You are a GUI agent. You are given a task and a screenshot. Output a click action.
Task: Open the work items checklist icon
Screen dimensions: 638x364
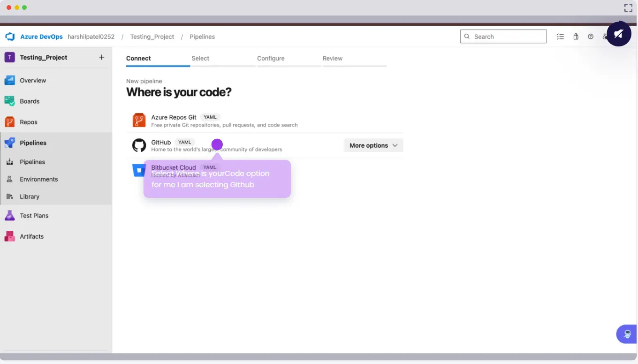(560, 37)
